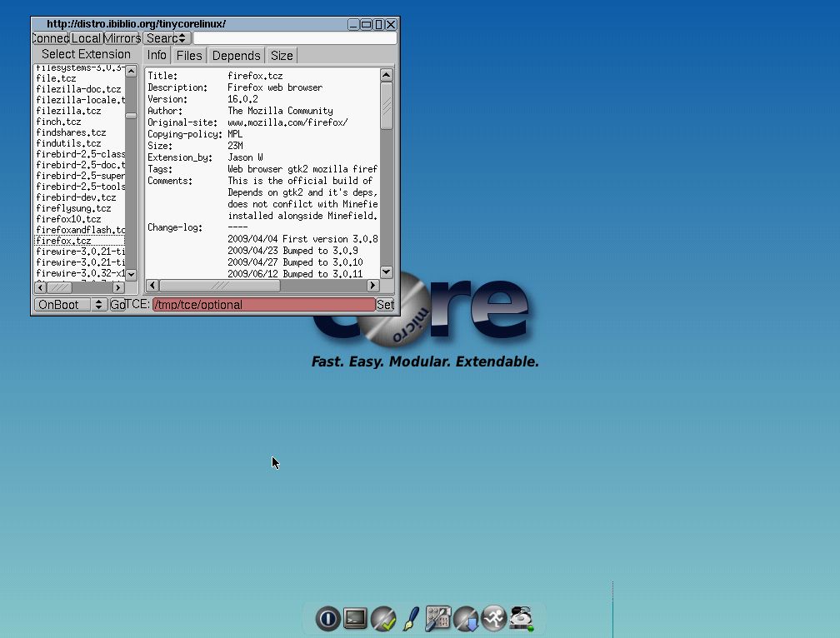The height and width of the screenshot is (638, 840).
Task: Open the Mirrors button
Action: (x=122, y=38)
